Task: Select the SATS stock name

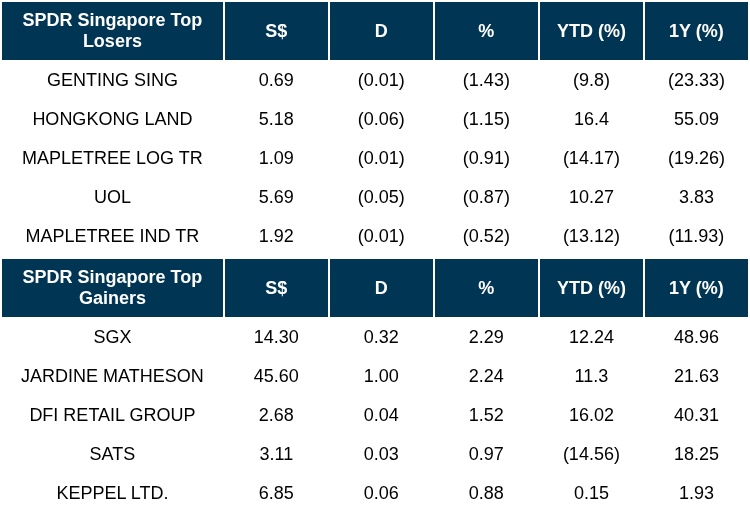Action: tap(112, 454)
